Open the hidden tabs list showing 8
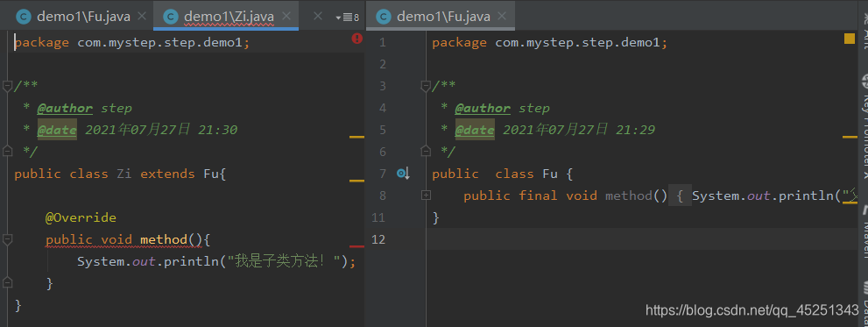868x327 pixels. coord(347,18)
